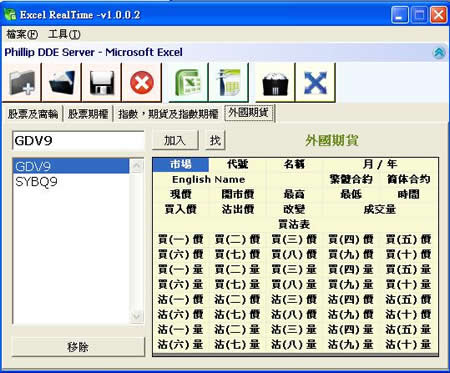Collapse panel with double-chevron up button
The image size is (450, 373).
439,53
